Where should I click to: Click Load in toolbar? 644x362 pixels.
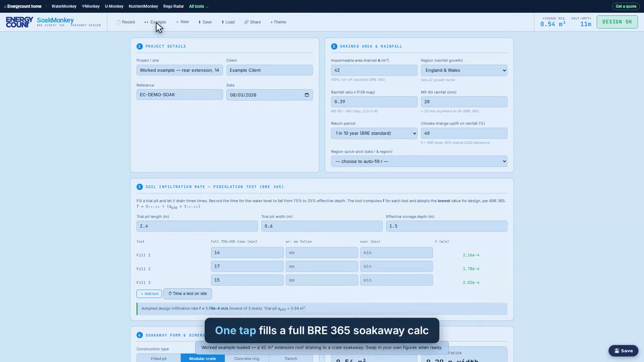coord(228,22)
